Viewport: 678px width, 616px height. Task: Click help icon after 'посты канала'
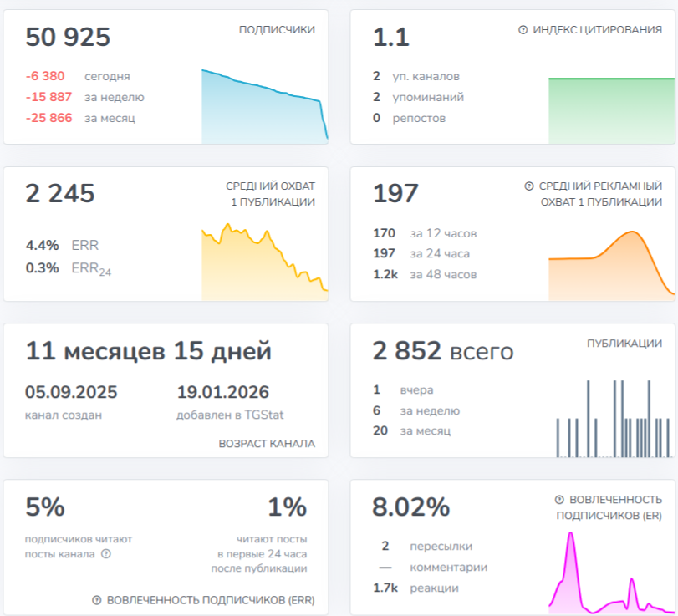click(106, 554)
